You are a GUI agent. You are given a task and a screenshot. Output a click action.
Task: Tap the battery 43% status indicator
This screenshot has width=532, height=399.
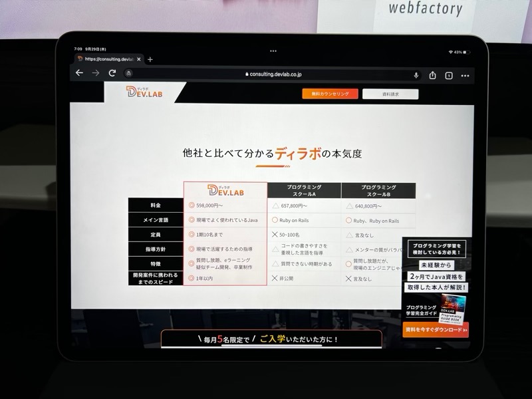460,52
